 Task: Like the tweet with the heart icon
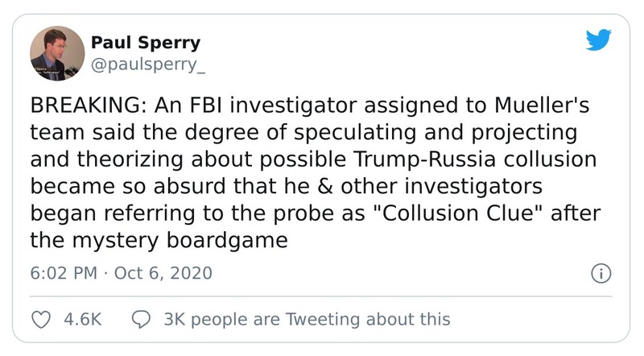40,319
